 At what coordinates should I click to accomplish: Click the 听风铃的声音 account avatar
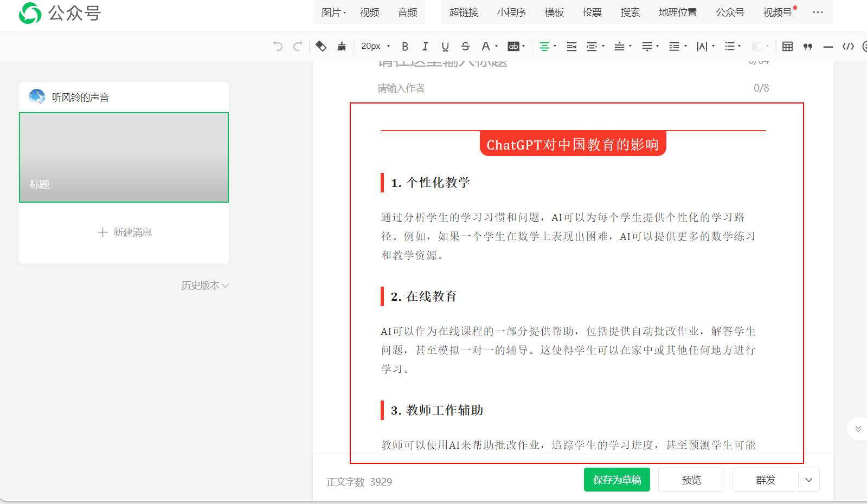(37, 97)
